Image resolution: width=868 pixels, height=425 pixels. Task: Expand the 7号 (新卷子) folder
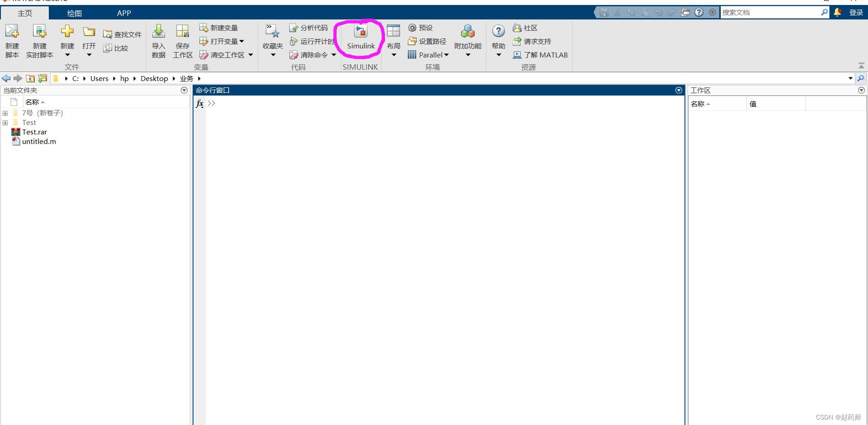click(x=5, y=113)
